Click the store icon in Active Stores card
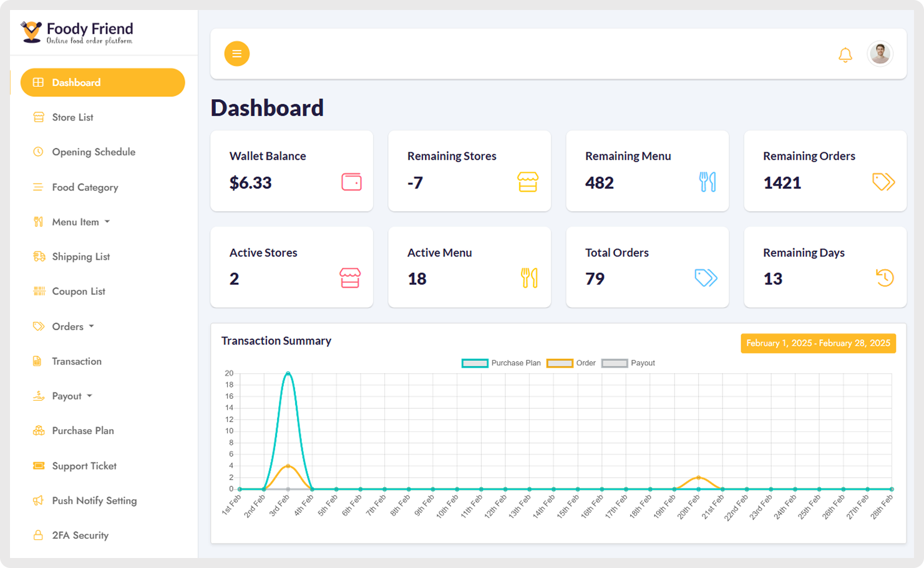924x568 pixels. click(350, 278)
